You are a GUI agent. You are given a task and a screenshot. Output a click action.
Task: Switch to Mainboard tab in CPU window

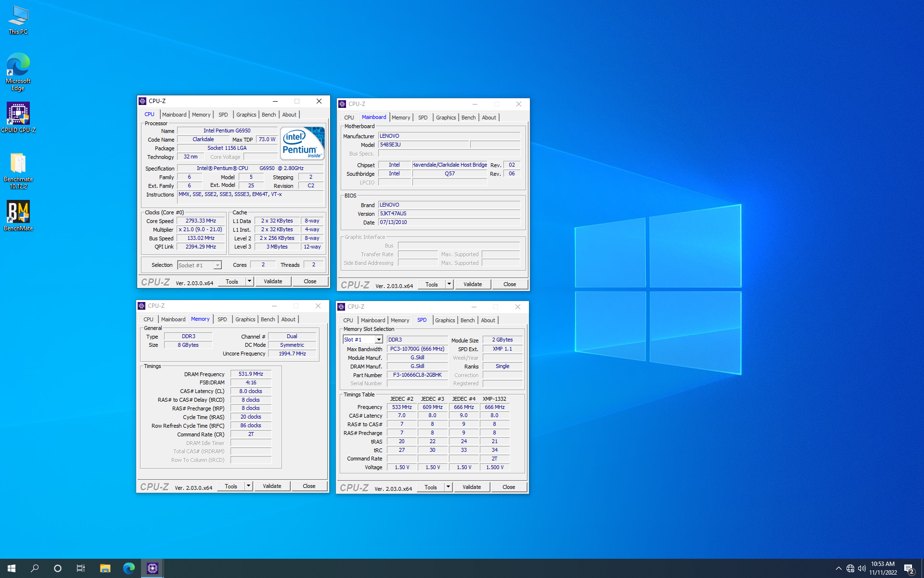click(x=174, y=115)
